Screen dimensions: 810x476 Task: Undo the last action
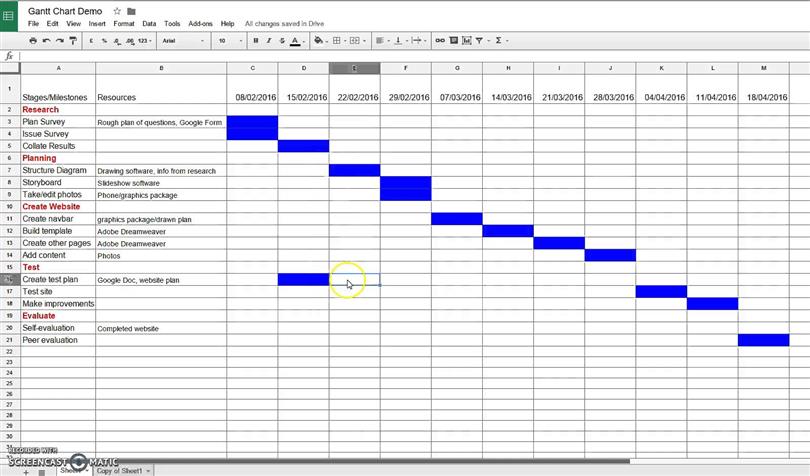click(x=46, y=40)
